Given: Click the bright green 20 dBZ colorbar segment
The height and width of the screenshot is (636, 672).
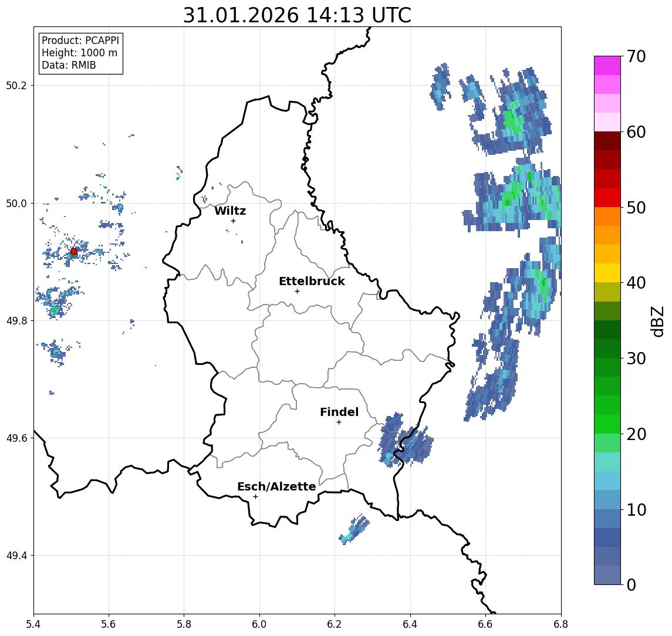Looking at the screenshot, I should (x=607, y=424).
